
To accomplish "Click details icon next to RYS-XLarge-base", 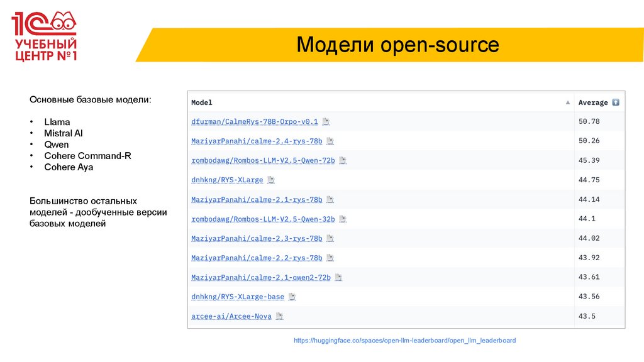I will tap(292, 297).
